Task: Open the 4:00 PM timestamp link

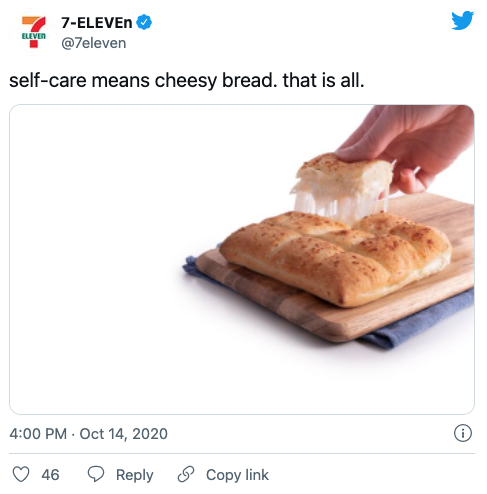Action: 38,434
